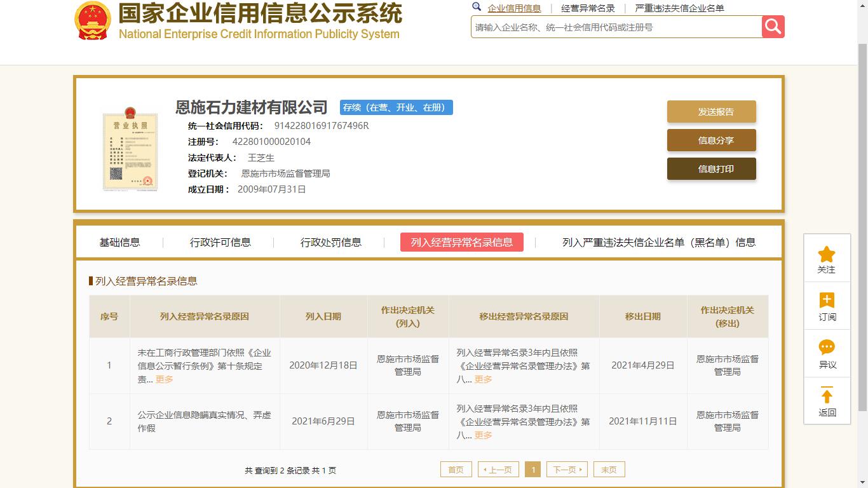868x488 pixels.
Task: Click the 移出经营异常名录原因 column header
Action: pos(524,316)
